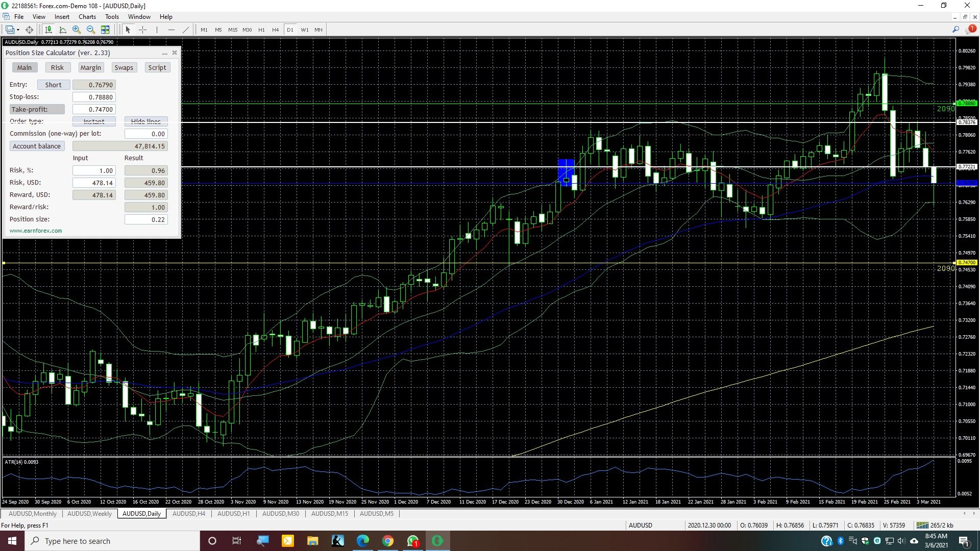
Task: Draw a horizontal line tool
Action: (171, 30)
